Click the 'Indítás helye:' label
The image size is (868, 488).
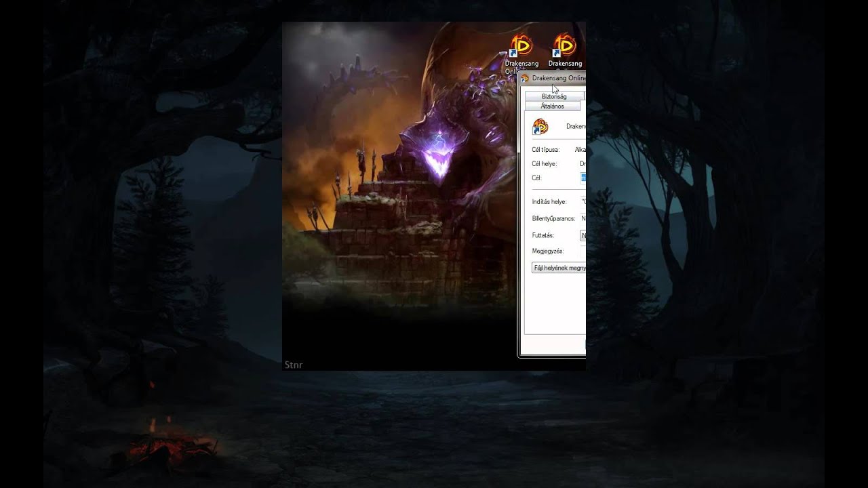tap(549, 202)
